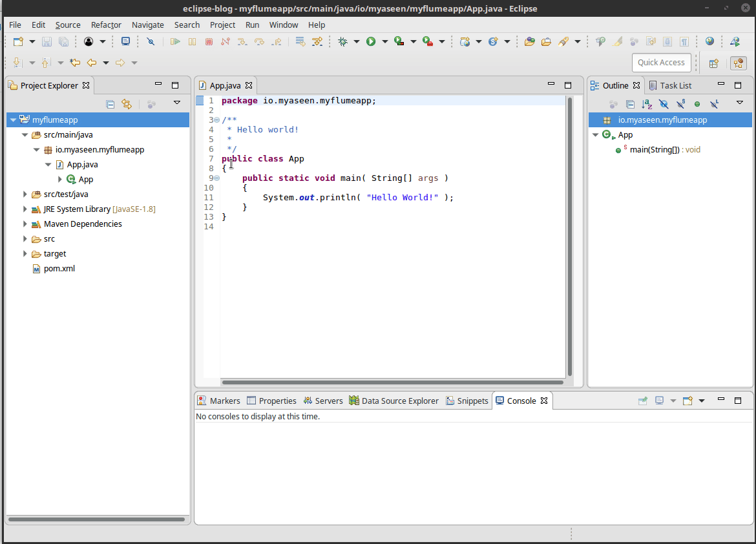Viewport: 756px width, 544px height.
Task: Toggle Link with Editor in Project Explorer
Action: [126, 103]
